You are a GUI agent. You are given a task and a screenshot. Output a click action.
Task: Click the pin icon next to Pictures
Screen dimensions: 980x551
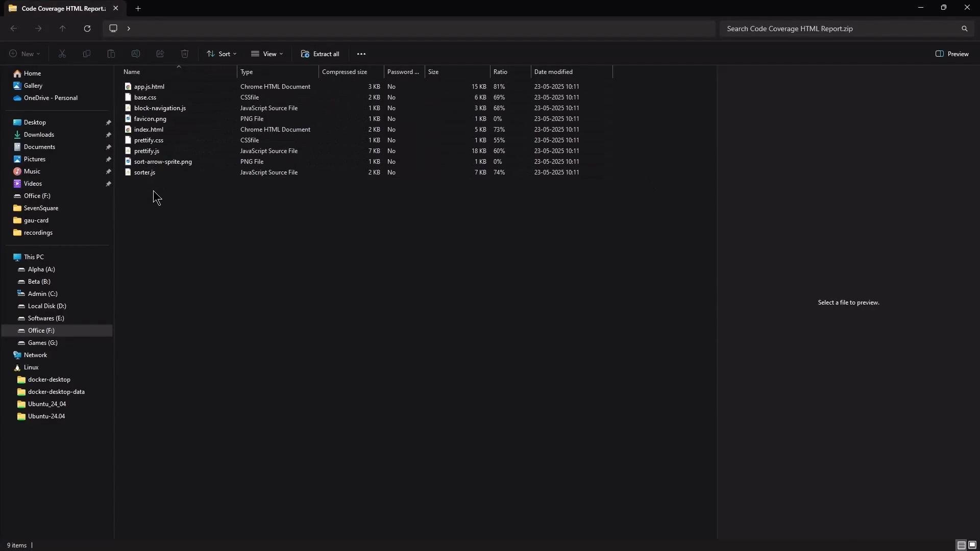click(x=108, y=159)
